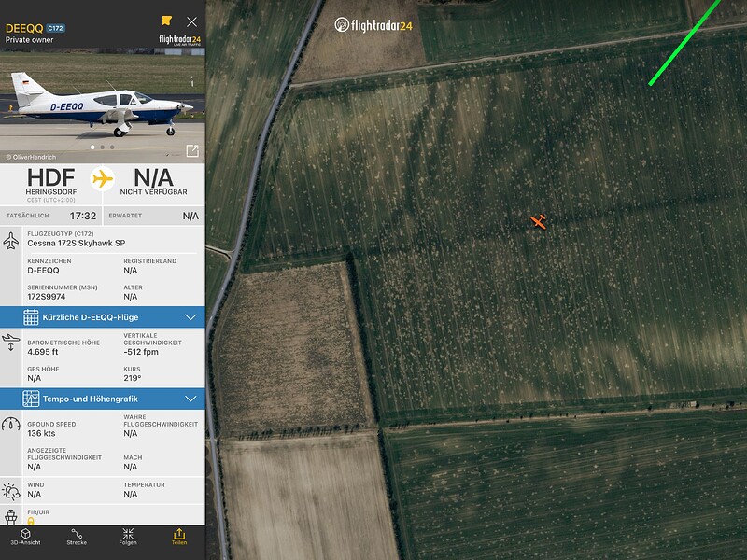Click the HDF Heringsdorf departure airport
747x560 pixels.
pos(51,184)
